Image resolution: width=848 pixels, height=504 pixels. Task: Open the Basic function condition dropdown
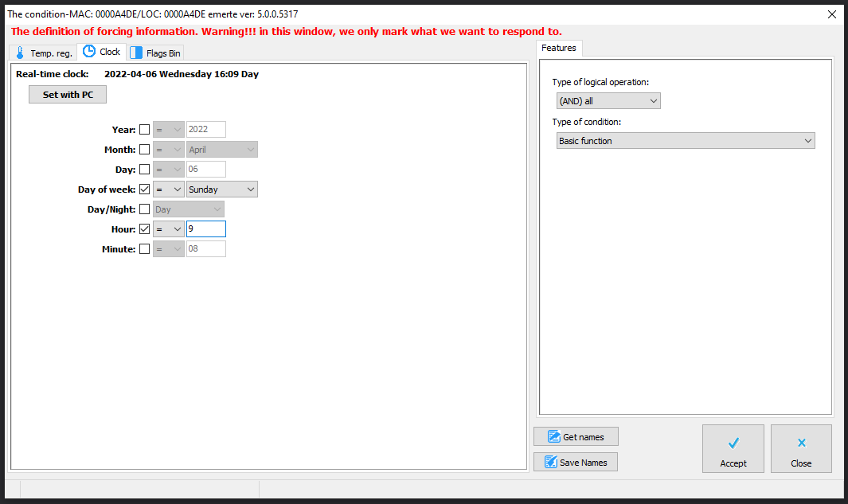pos(686,141)
